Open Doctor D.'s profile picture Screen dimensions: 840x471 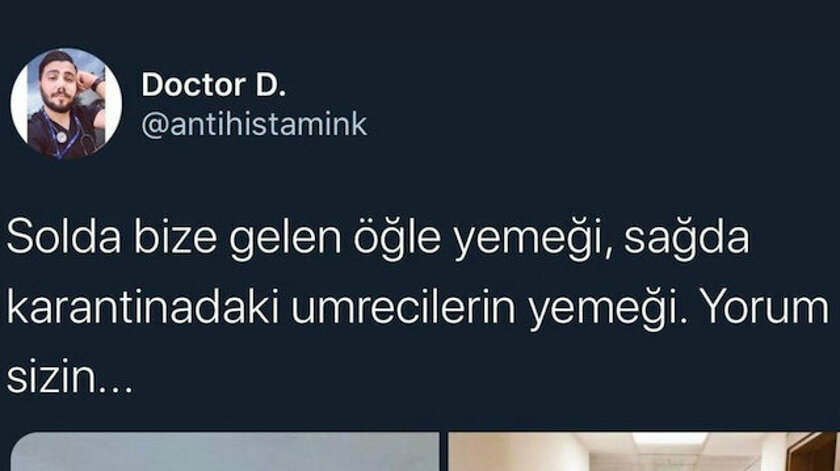pyautogui.click(x=66, y=103)
